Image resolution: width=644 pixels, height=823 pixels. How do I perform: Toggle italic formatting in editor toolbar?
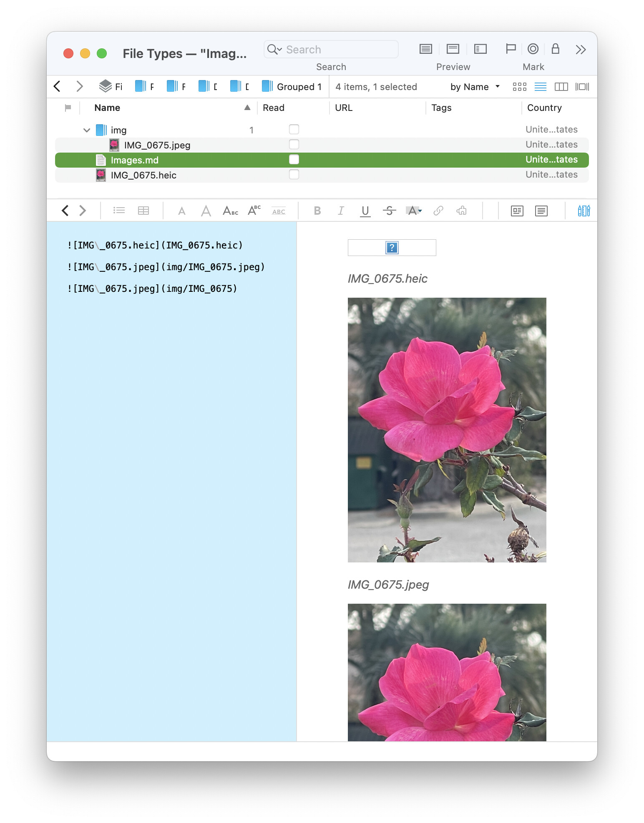341,211
